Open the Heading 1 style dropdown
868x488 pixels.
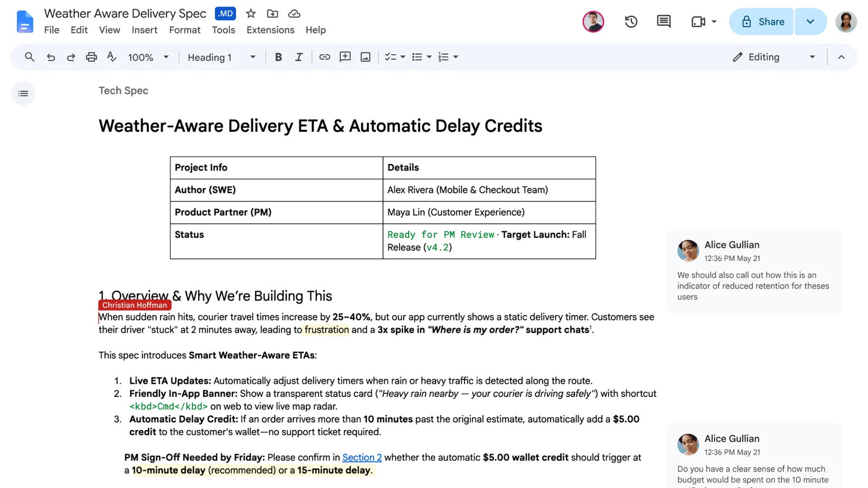(x=221, y=57)
